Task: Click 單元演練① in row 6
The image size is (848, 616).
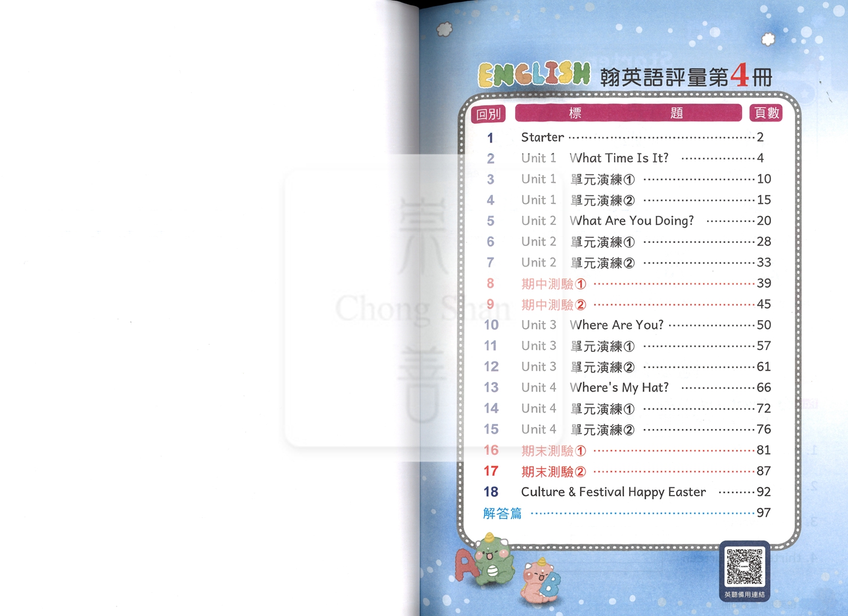Action: coord(602,242)
